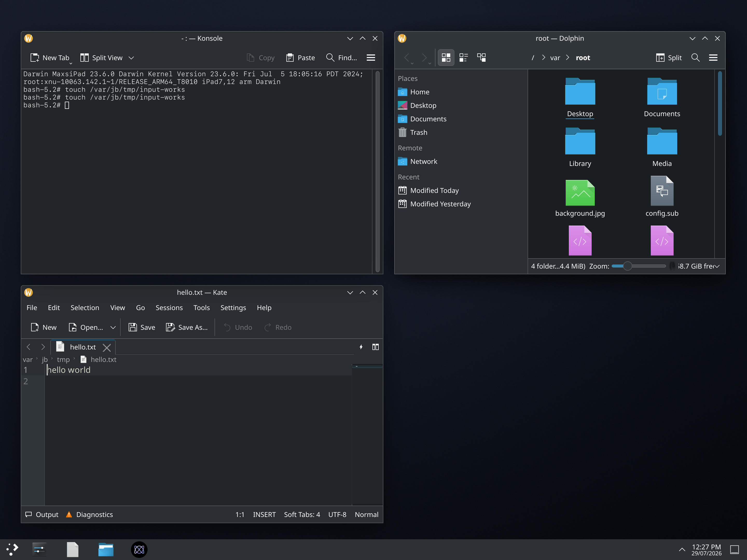Select Home in Dolphin Places
Screen dimensions: 747x560
[x=461, y=92]
